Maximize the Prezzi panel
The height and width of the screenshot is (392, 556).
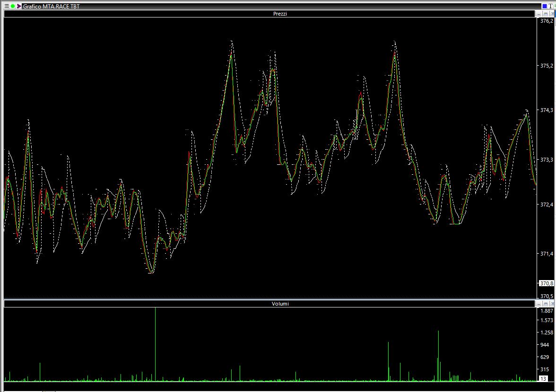coord(546,14)
